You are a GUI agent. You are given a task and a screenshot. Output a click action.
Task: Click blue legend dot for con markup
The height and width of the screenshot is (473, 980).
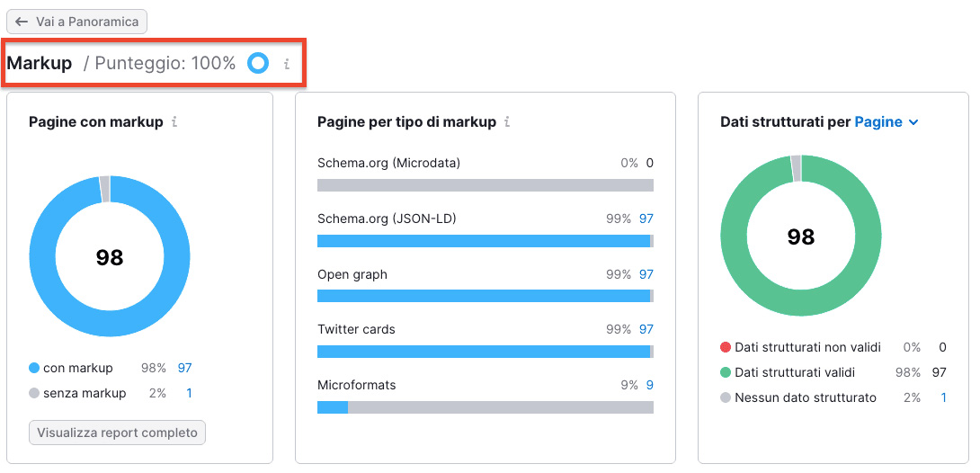point(34,368)
